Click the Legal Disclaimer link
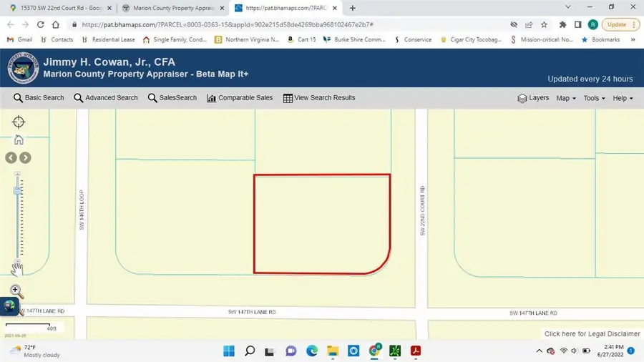 (x=592, y=333)
